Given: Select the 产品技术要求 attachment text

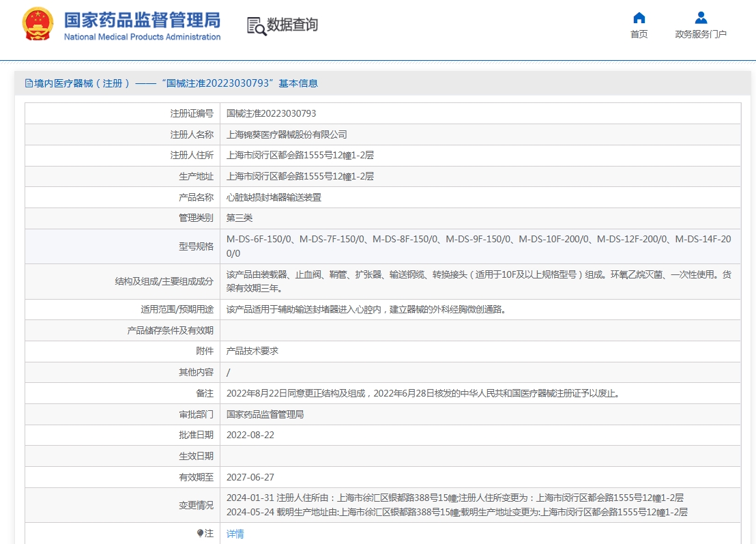Looking at the screenshot, I should [x=252, y=351].
